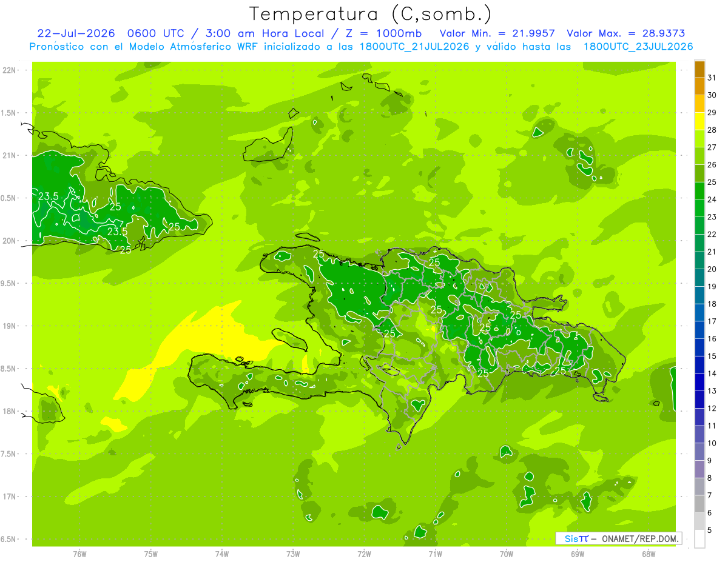Click the "ONAMET/REP.DOM." credit label

click(639, 538)
